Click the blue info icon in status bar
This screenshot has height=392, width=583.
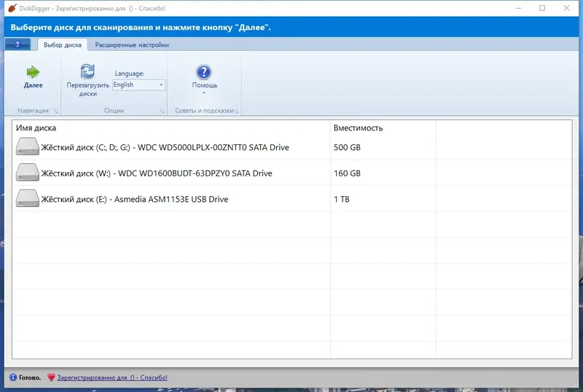(13, 377)
